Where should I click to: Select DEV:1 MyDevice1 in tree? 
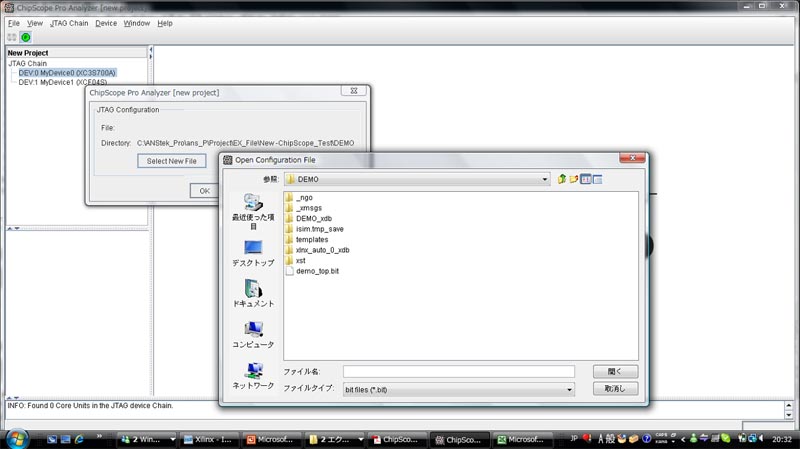tap(63, 82)
